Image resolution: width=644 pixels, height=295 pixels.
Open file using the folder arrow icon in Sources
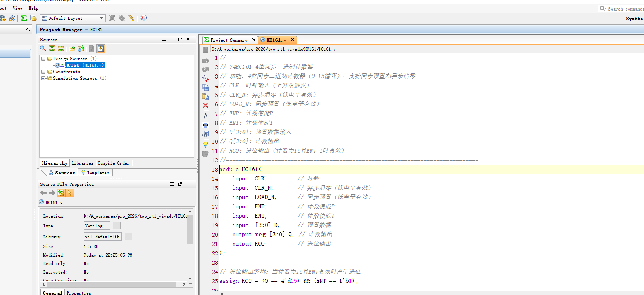coord(72,49)
